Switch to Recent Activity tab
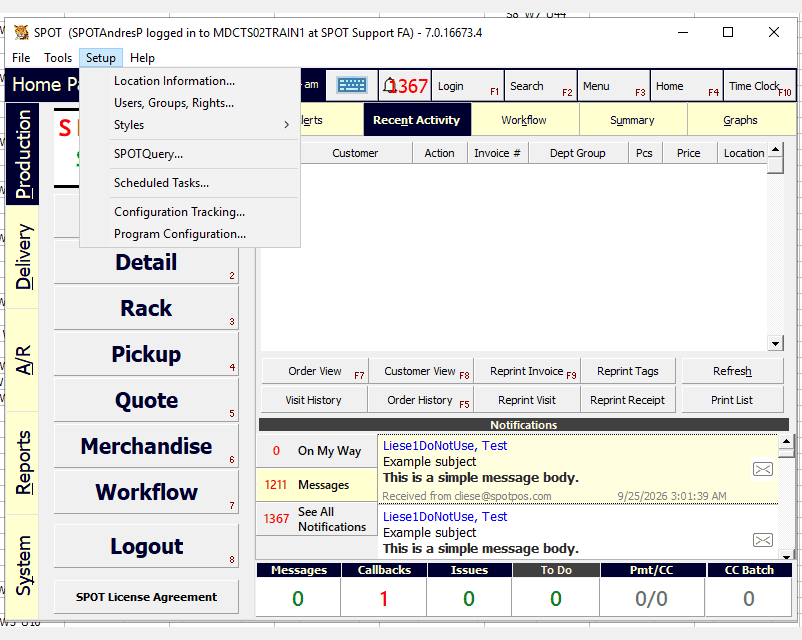This screenshot has height=640, width=802. pos(417,120)
